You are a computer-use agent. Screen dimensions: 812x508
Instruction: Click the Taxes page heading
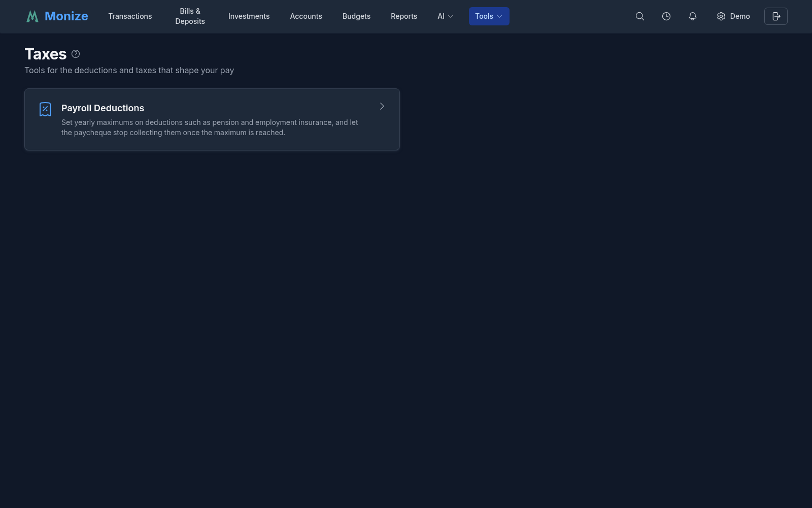coord(46,54)
